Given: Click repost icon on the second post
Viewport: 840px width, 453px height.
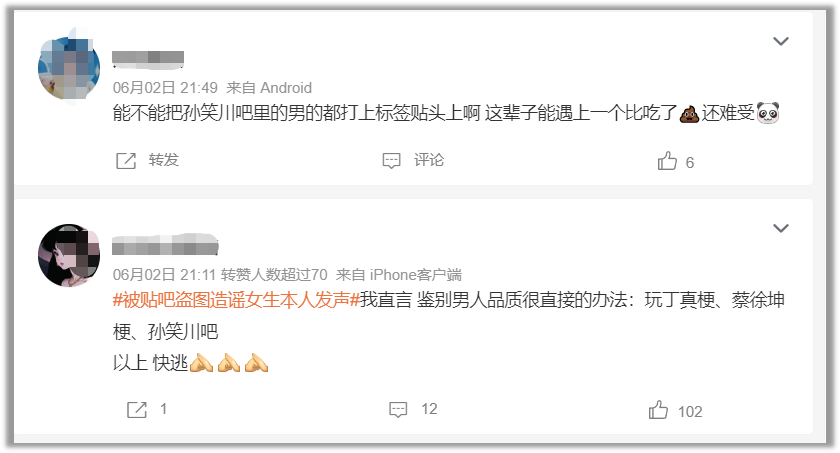Looking at the screenshot, I should (x=137, y=410).
